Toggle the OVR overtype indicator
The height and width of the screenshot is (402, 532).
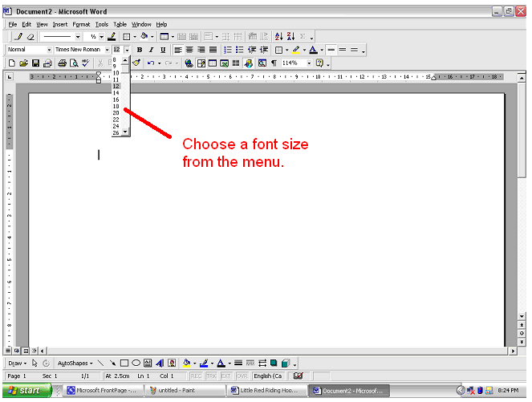(242, 376)
